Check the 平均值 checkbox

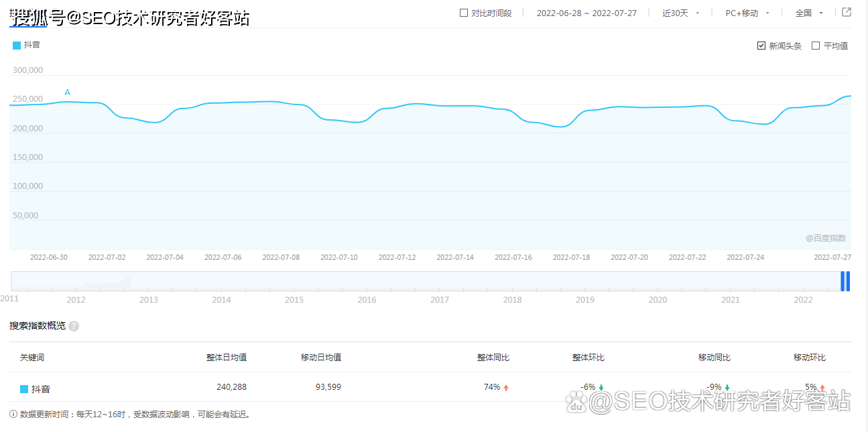(815, 45)
